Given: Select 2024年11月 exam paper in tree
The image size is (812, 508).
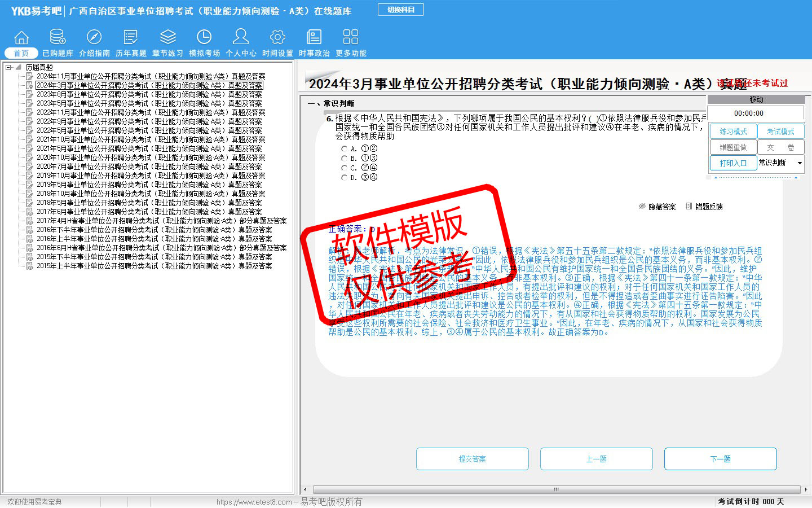Looking at the screenshot, I should point(151,76).
